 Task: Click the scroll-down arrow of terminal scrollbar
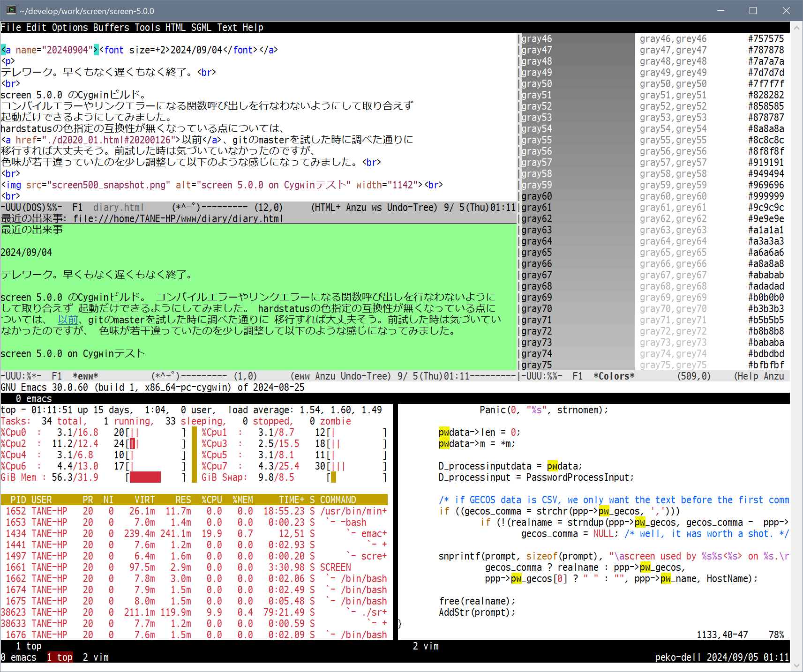796,666
